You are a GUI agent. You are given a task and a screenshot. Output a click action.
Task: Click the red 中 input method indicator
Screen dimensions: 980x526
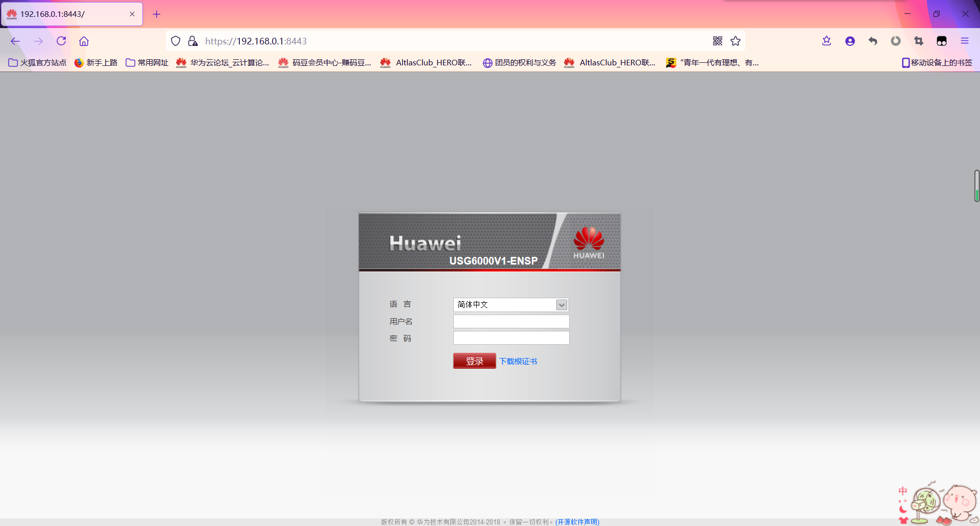tap(903, 491)
